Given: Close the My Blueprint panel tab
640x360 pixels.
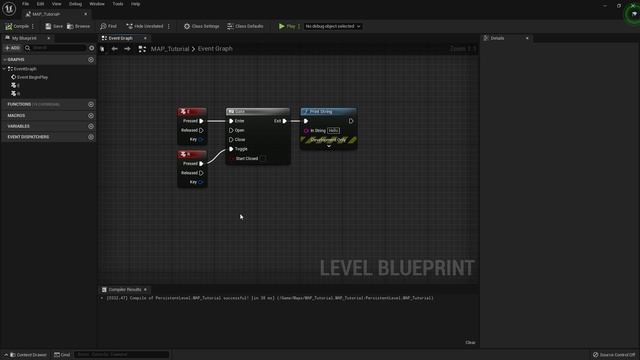Looking at the screenshot, I should coord(49,38).
